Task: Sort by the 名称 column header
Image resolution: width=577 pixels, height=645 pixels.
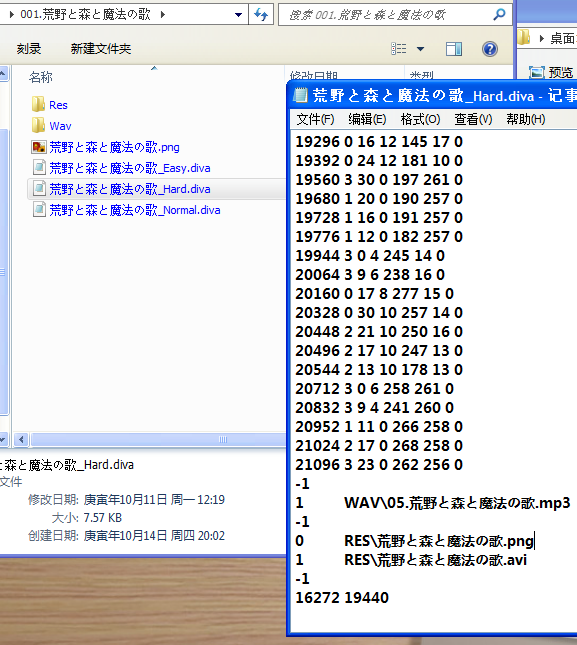Action: [x=41, y=77]
